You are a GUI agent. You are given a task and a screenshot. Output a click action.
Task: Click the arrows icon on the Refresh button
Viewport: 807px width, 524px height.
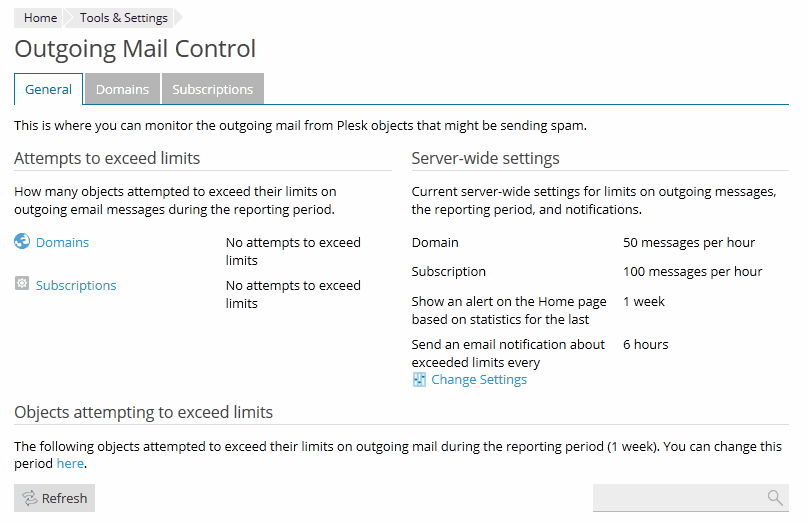click(29, 498)
